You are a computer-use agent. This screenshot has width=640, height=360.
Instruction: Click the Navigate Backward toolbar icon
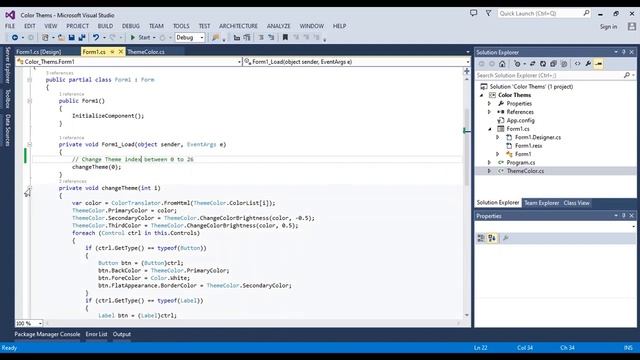pos(15,38)
